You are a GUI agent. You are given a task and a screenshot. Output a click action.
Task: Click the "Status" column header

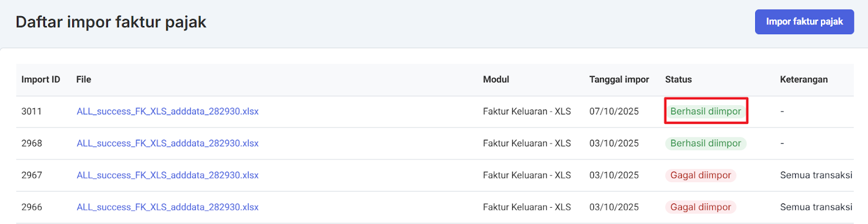[678, 79]
